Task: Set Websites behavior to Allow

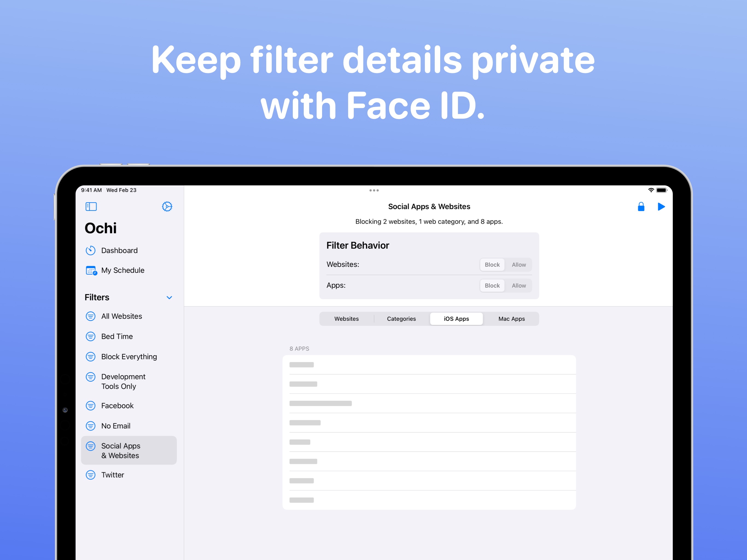Action: click(518, 264)
